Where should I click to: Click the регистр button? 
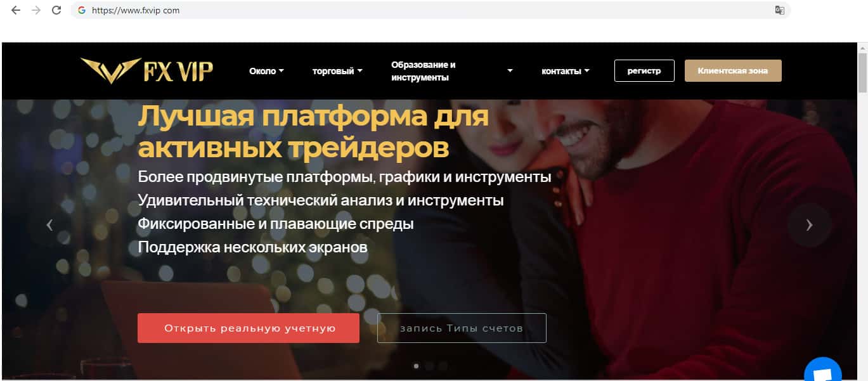644,71
